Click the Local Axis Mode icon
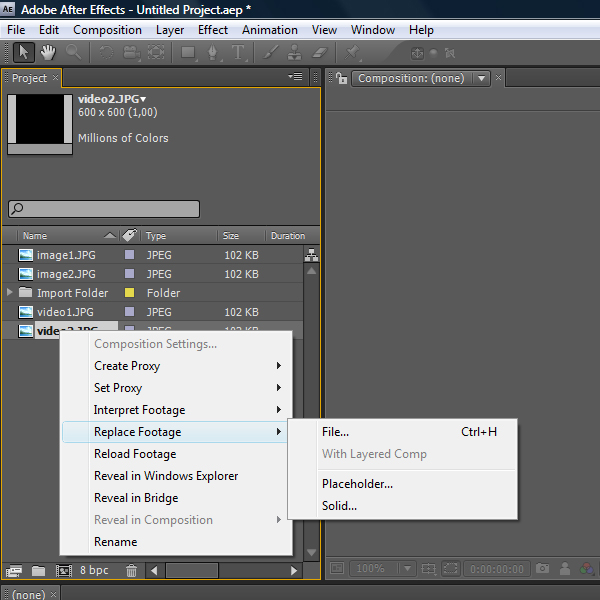Viewport: 600px width, 600px height. click(x=417, y=53)
